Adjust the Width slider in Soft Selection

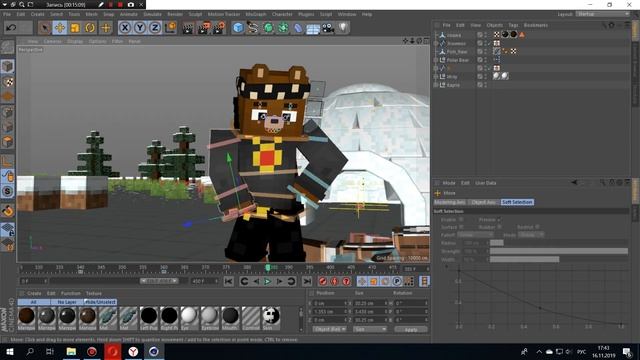click(x=558, y=259)
